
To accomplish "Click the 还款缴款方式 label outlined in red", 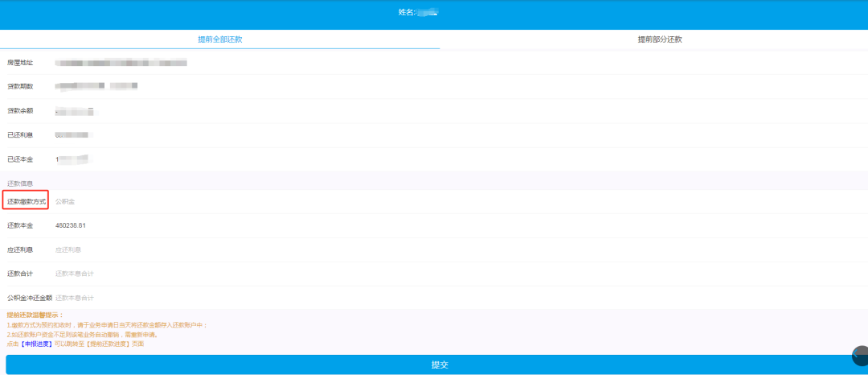I will [x=27, y=202].
